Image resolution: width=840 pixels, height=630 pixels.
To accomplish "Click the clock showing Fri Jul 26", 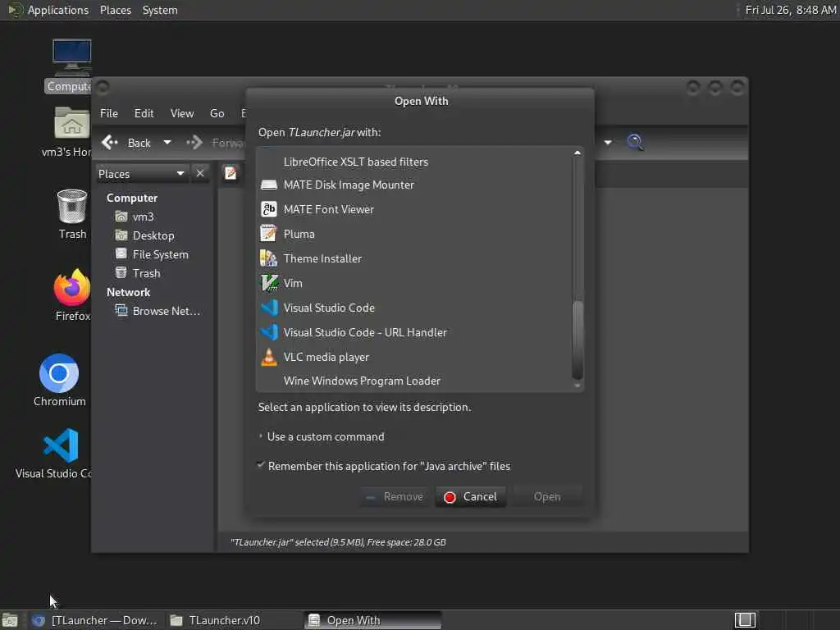I will click(791, 10).
